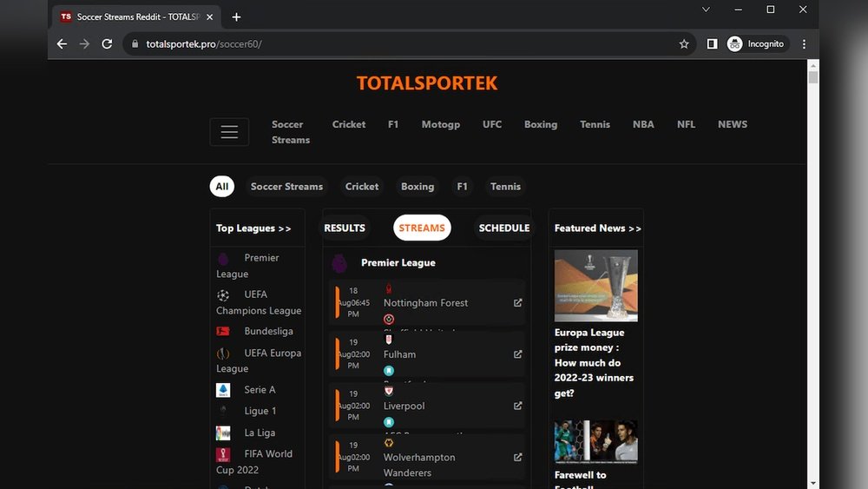Viewport: 868px width, 489px height.
Task: Reload the page using the refresh icon
Action: click(x=107, y=43)
